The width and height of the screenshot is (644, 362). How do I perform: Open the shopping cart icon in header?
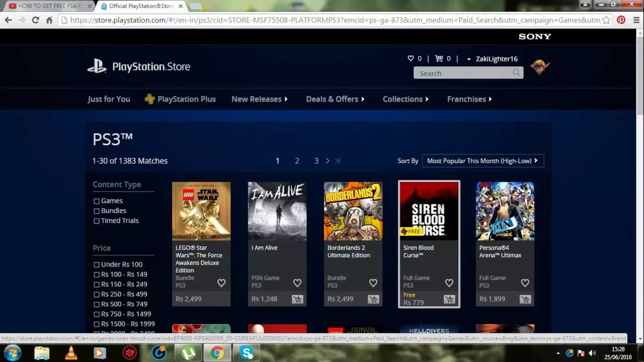tap(439, 58)
